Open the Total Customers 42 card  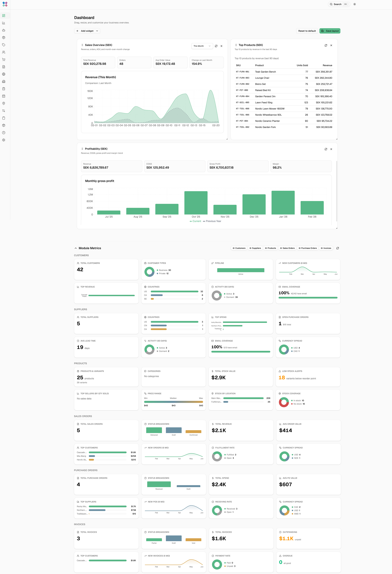[x=106, y=269]
